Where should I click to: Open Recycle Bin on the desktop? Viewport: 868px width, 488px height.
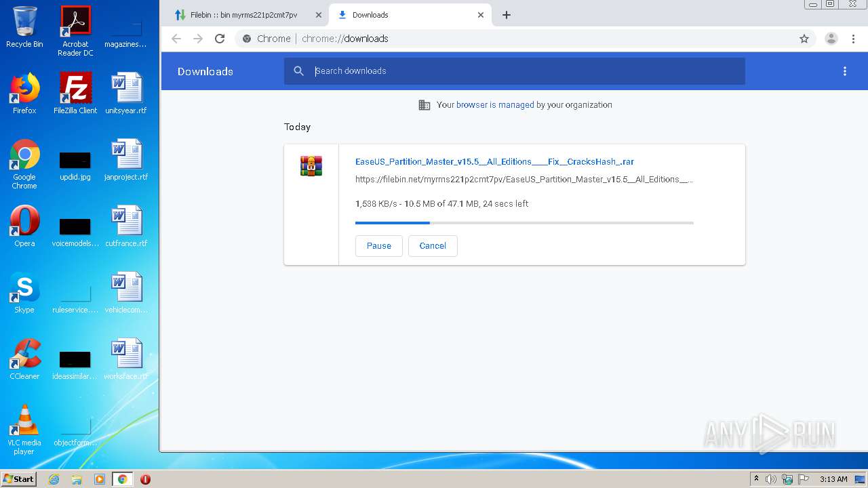24,28
